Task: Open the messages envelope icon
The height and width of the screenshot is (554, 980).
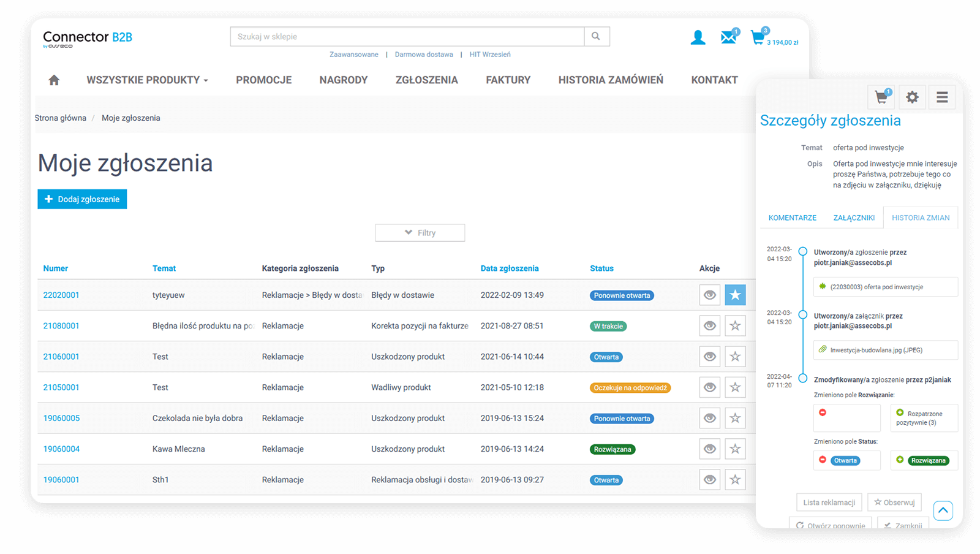Action: pos(728,37)
